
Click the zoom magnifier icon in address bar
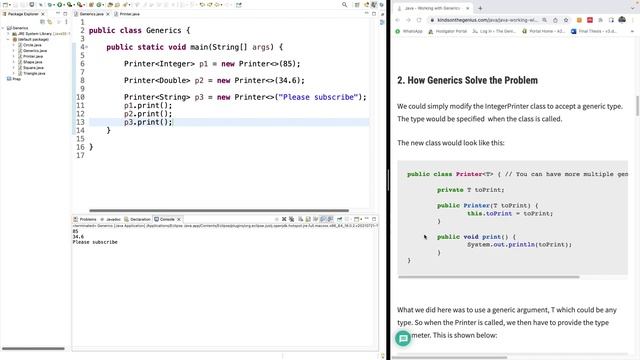(544, 20)
